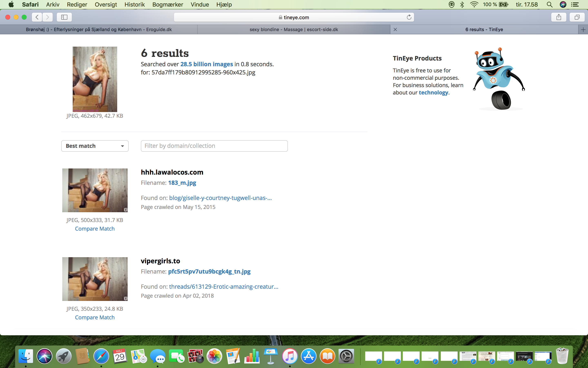Open Siri from the menu bar
The image size is (588, 368).
[563, 4]
